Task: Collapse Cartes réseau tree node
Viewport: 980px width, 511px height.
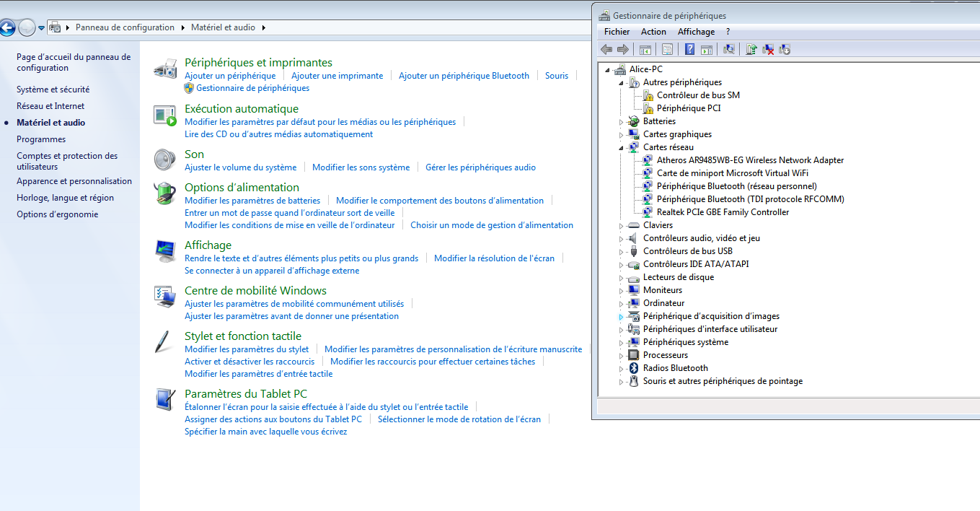Action: click(x=621, y=148)
